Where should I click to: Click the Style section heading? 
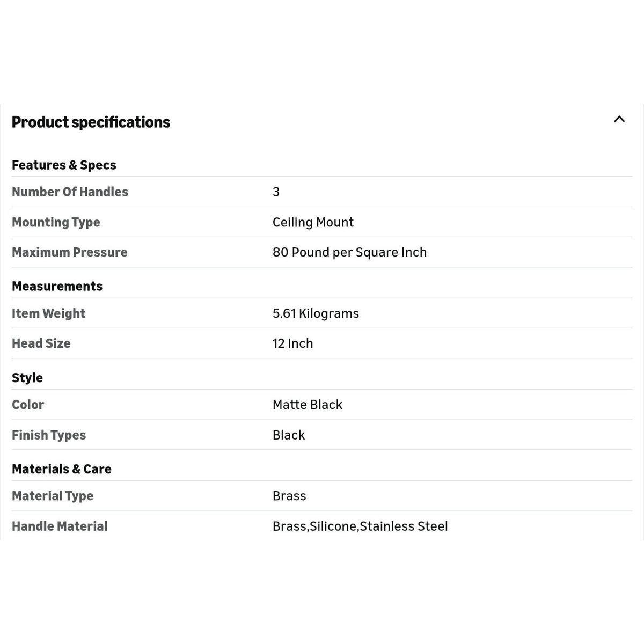pos(27,378)
